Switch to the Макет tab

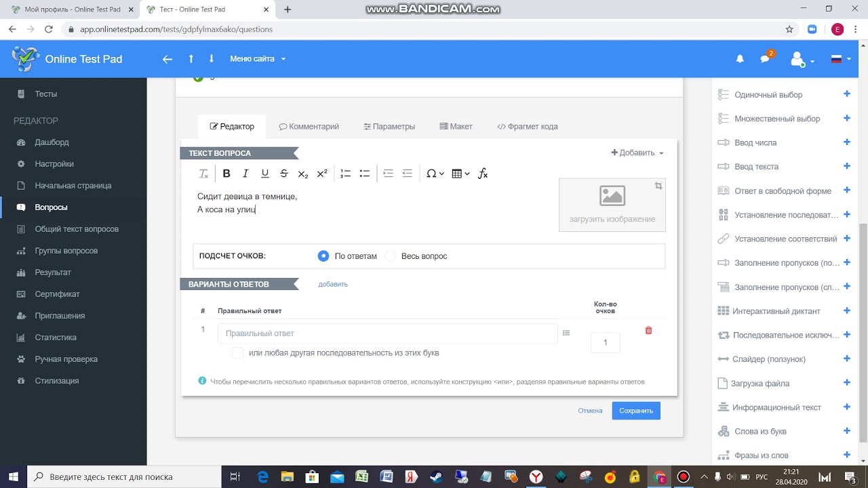tap(456, 126)
